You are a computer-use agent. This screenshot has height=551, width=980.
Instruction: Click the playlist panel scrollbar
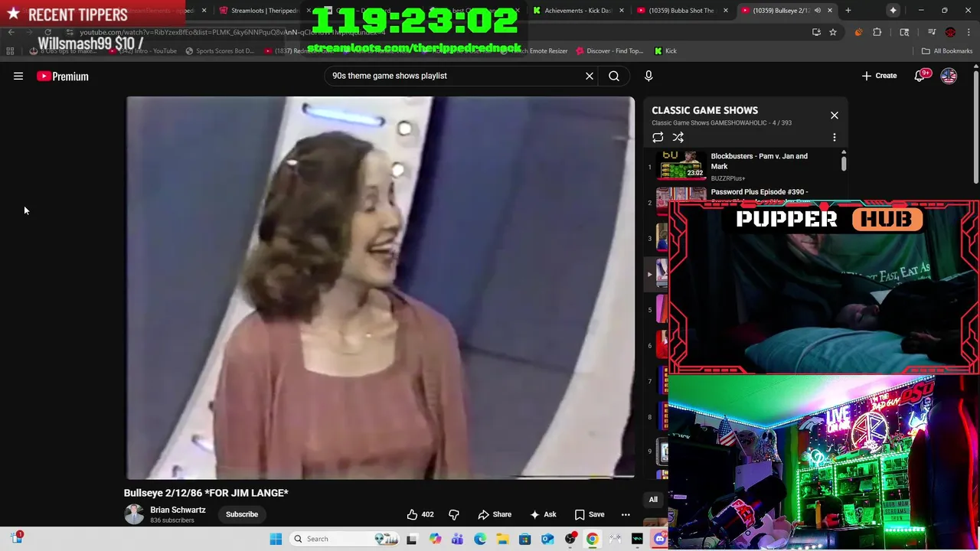click(x=844, y=162)
